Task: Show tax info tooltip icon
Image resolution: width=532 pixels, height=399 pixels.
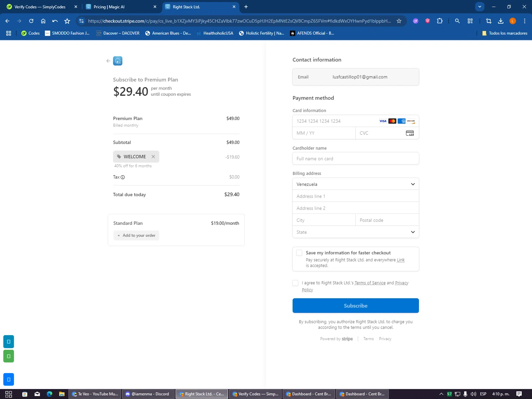Action: [123, 177]
